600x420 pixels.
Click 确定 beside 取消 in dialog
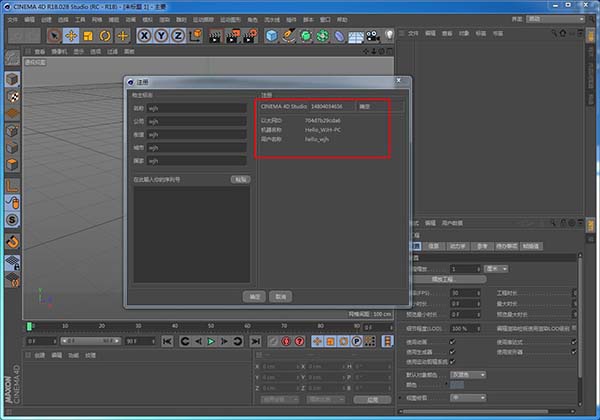point(254,296)
